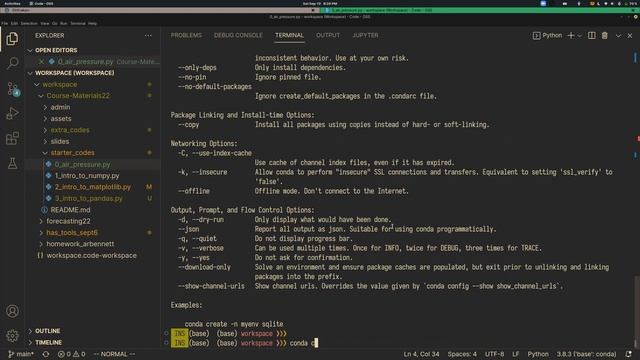Open the Extensions view
Image resolution: width=640 pixels, height=360 pixels.
pyautogui.click(x=12, y=138)
